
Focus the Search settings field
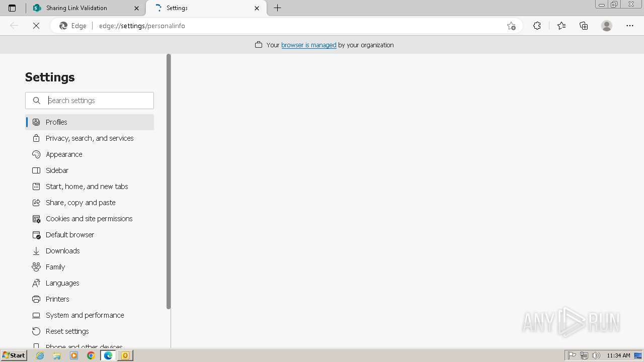pyautogui.click(x=90, y=101)
